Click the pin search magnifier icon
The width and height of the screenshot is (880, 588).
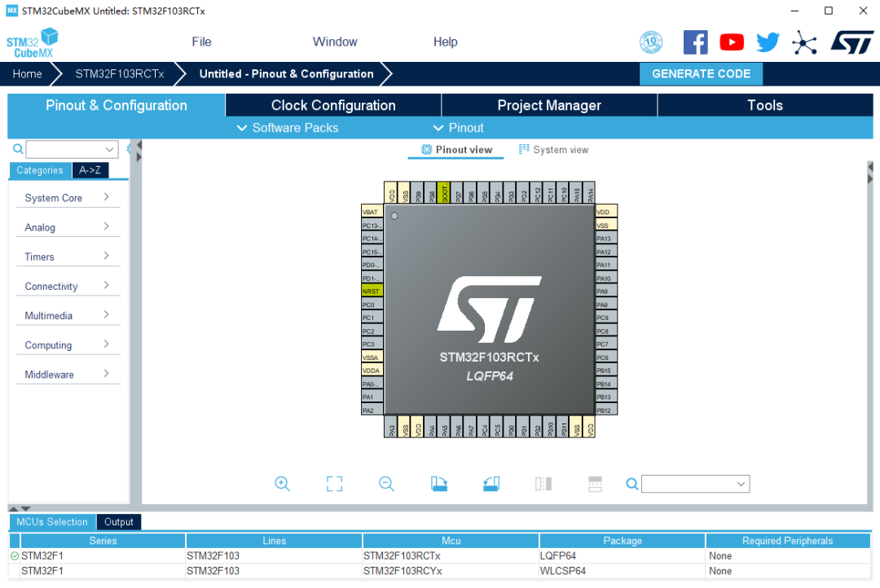point(632,484)
